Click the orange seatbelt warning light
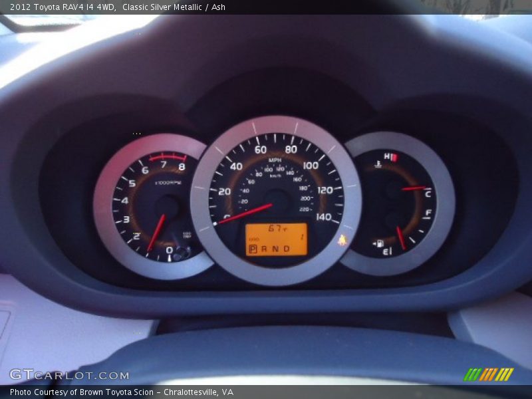 tap(342, 240)
